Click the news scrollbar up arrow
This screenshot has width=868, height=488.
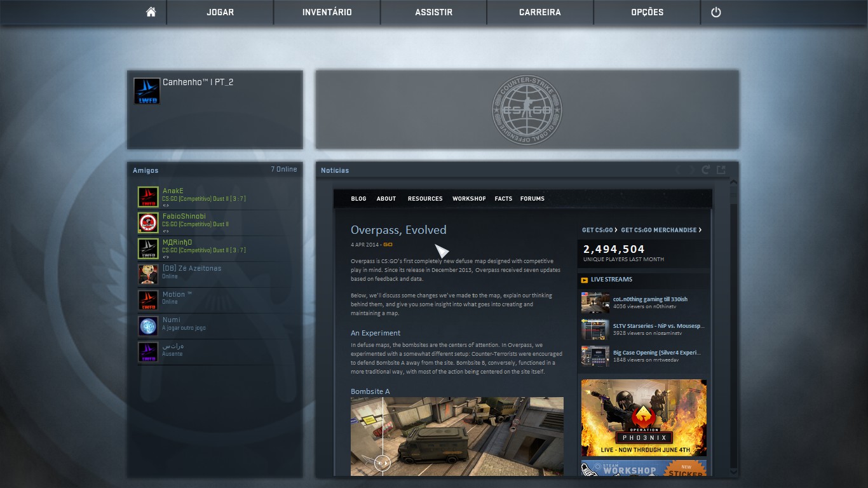coord(734,182)
